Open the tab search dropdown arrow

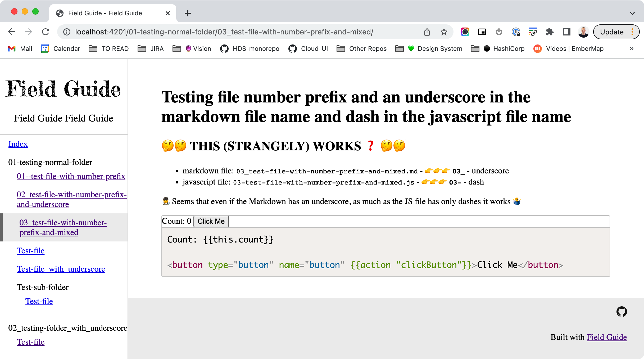pos(632,13)
